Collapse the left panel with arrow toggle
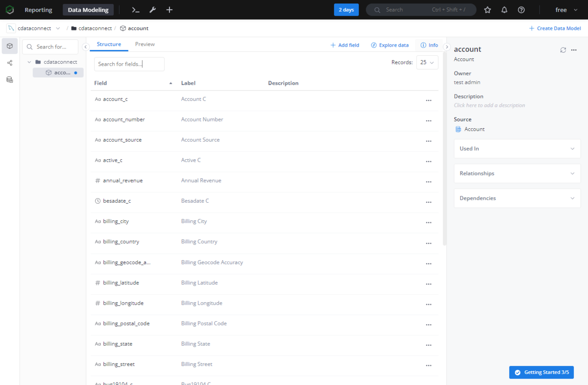Screen dimensions: 588x385 [85, 47]
